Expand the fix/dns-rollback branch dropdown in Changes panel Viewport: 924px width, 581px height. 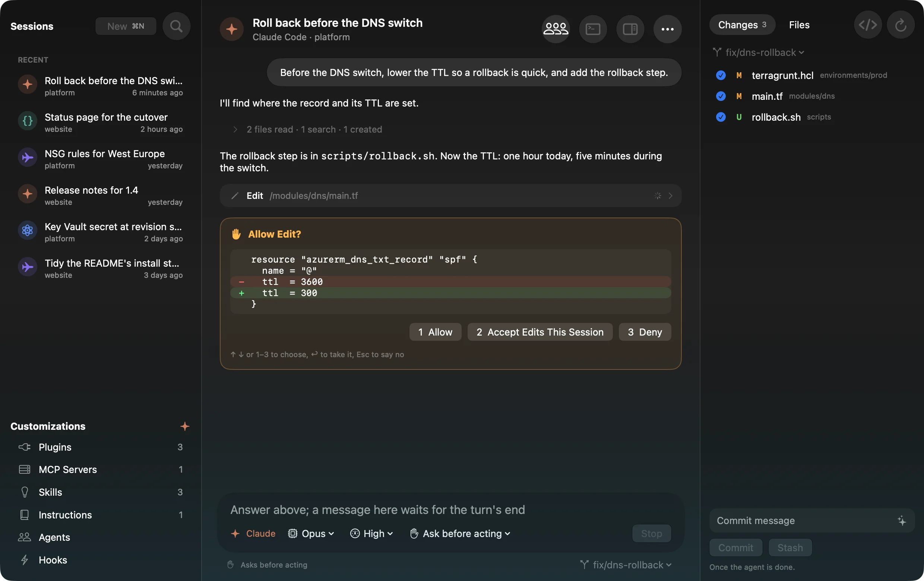[758, 52]
